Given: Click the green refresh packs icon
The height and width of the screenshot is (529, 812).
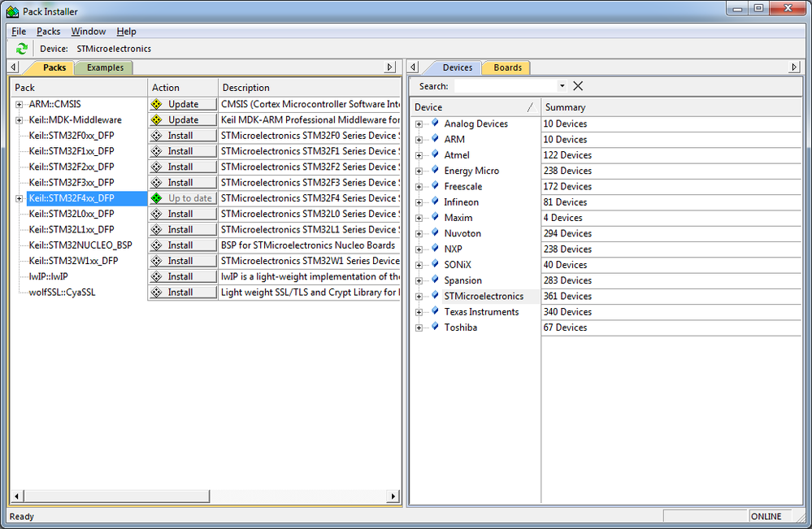Looking at the screenshot, I should (21, 49).
